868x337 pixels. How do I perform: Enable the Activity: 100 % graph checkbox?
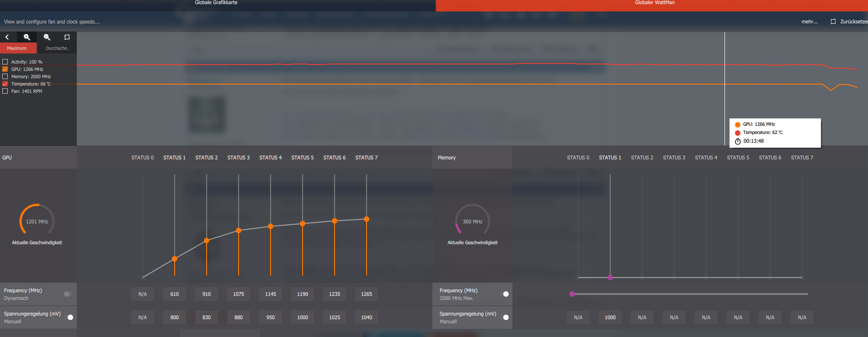[x=5, y=62]
